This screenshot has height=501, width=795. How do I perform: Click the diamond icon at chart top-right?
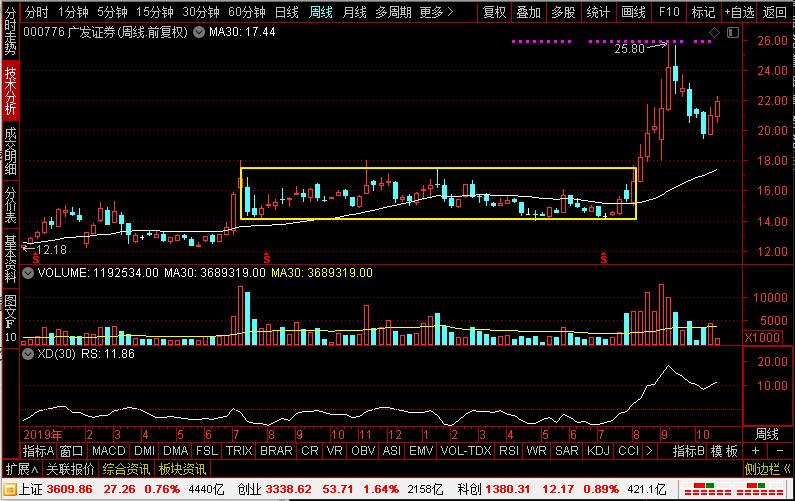click(x=714, y=32)
